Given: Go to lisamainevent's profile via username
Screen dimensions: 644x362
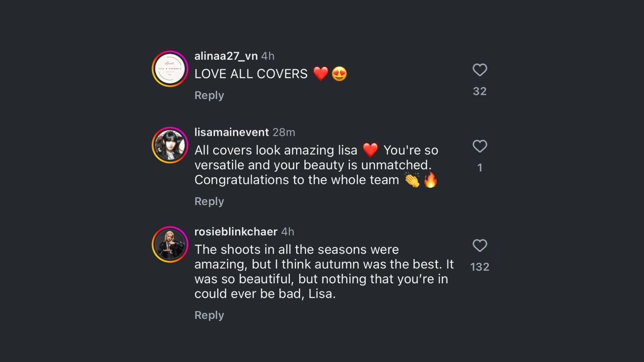Looking at the screenshot, I should 231,132.
